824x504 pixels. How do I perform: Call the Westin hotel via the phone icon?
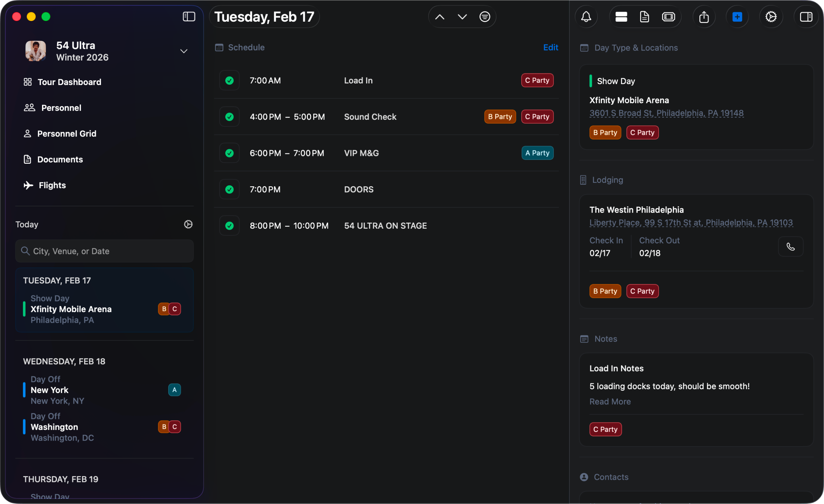(791, 247)
